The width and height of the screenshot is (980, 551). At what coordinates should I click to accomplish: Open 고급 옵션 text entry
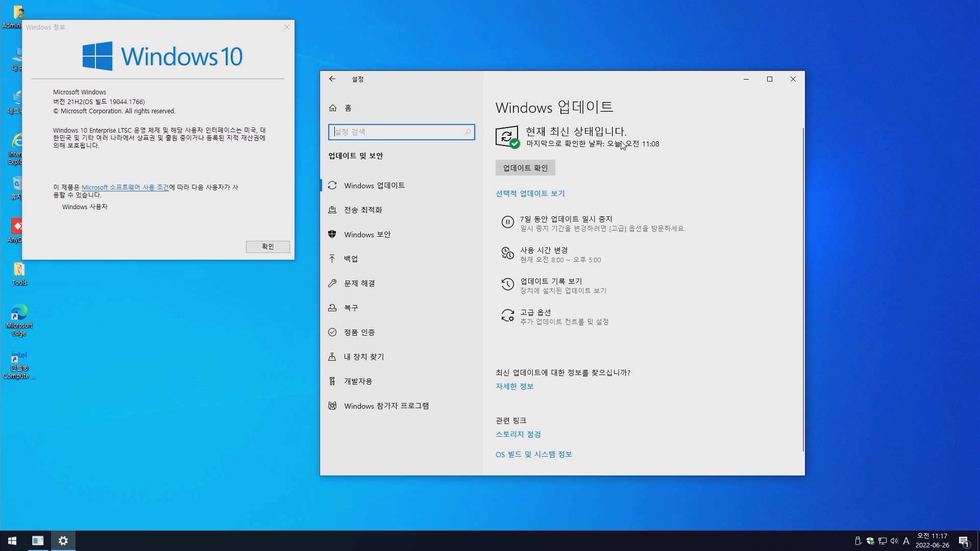pos(535,313)
